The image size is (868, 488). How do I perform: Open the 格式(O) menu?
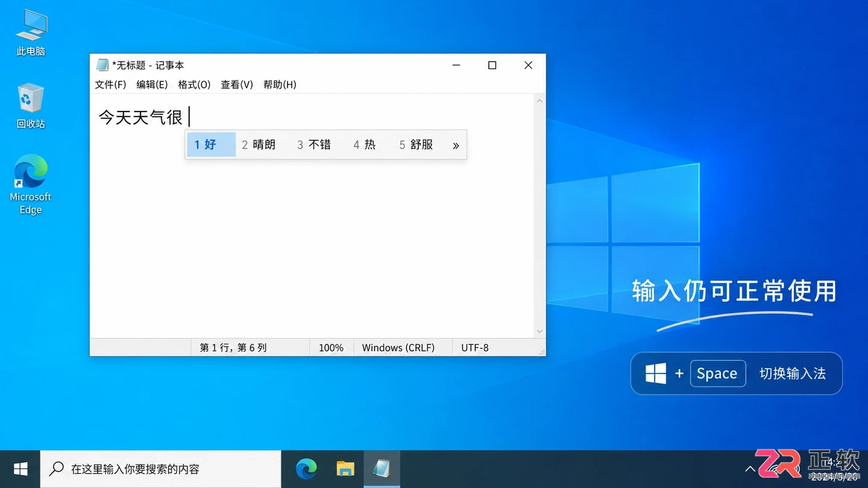tap(194, 84)
